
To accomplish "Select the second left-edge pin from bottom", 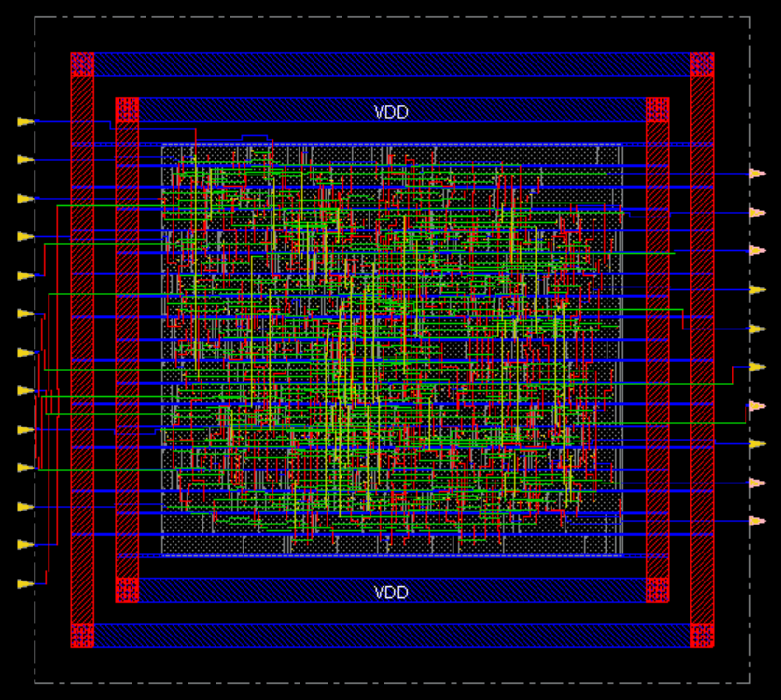I will (x=25, y=545).
